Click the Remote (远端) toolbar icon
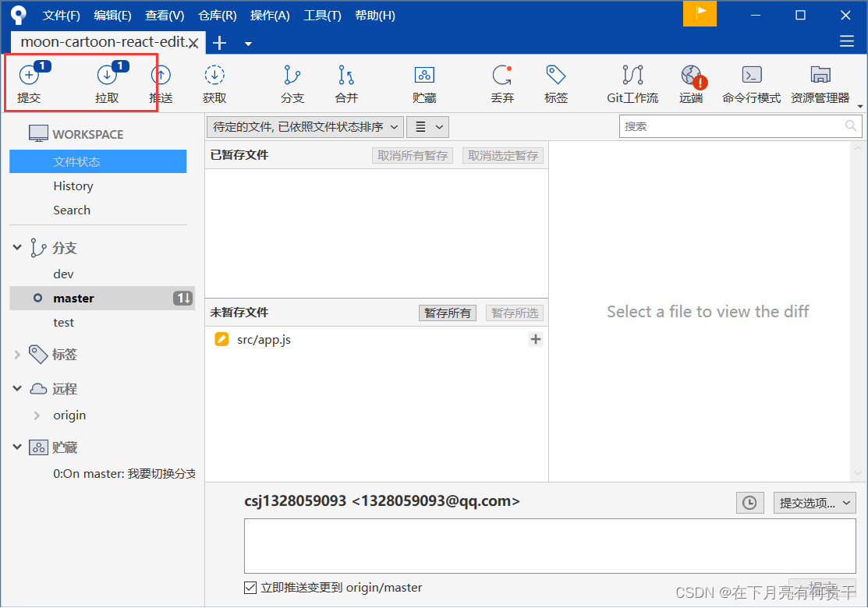Screen dimensions: 868x608 [692, 83]
